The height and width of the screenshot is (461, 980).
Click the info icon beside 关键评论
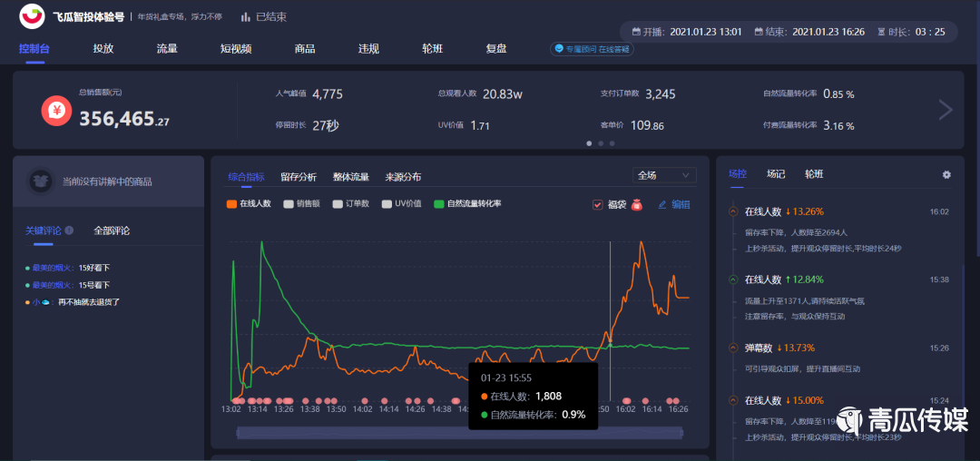(69, 230)
